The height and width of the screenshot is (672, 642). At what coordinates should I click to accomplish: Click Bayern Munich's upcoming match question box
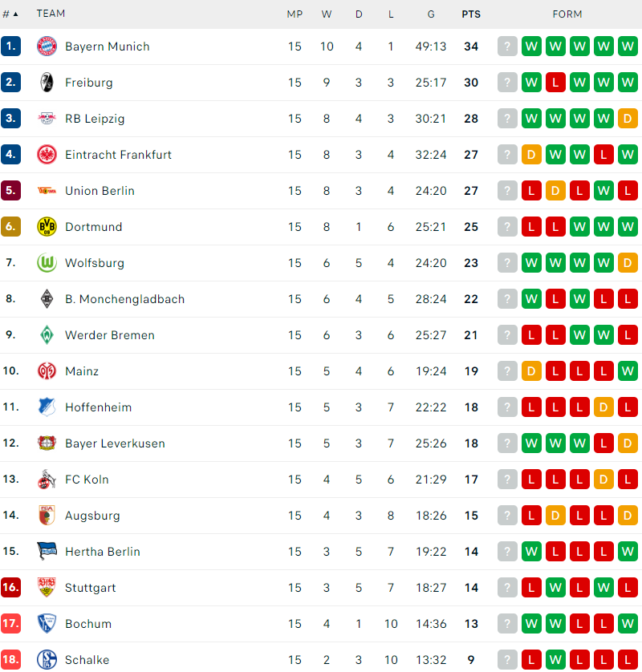click(x=507, y=47)
